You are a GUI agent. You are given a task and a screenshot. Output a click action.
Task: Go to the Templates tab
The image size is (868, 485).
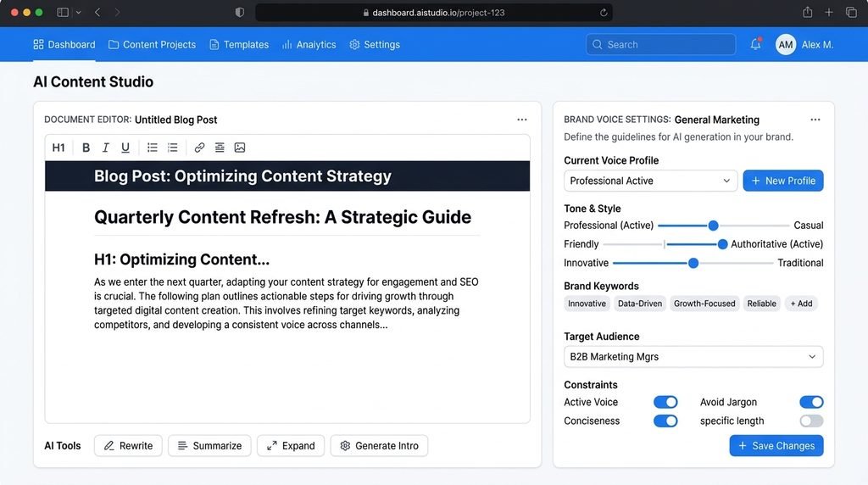(239, 44)
